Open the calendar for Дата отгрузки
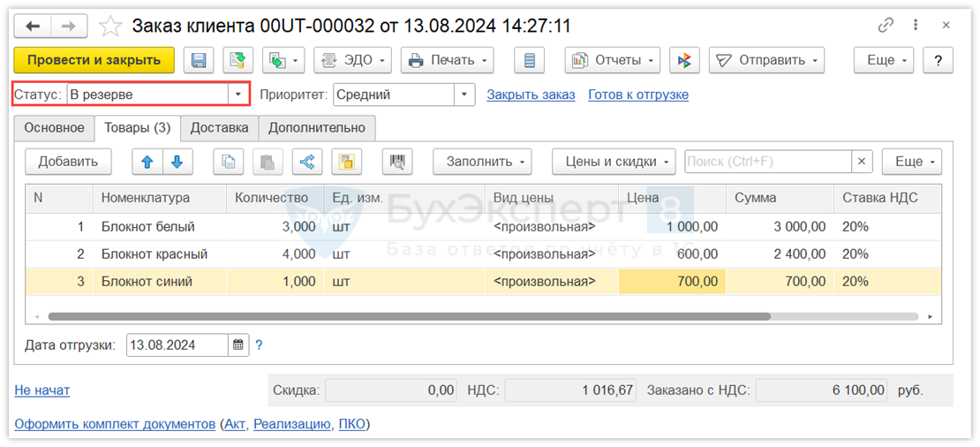This screenshot has width=980, height=447. coord(238,345)
